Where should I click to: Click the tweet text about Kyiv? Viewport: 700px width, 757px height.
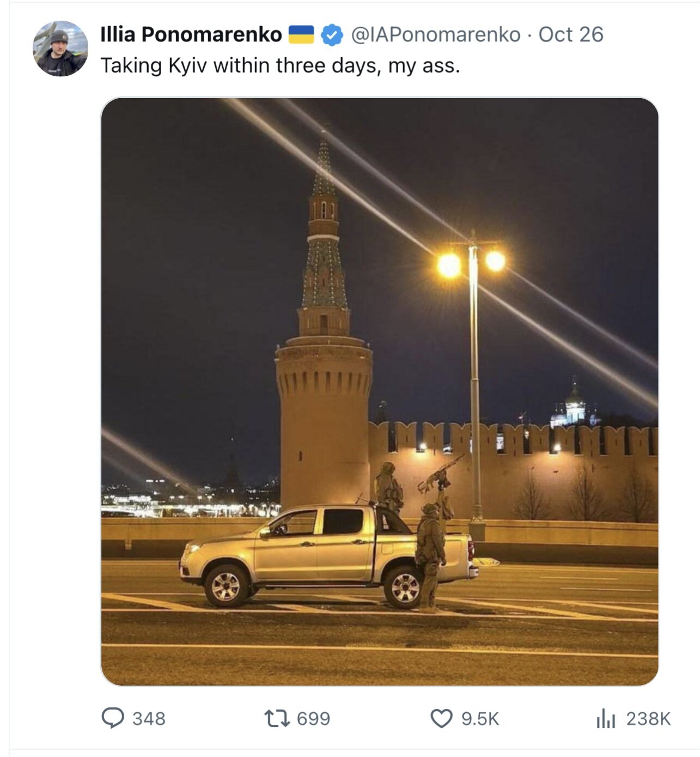[280, 65]
